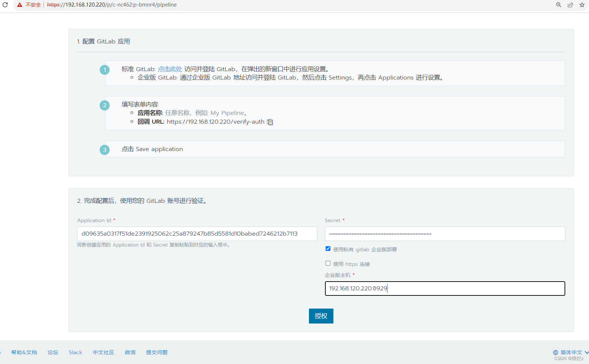Open the 帮助&文档 footer link
The width and height of the screenshot is (589, 364).
24,352
